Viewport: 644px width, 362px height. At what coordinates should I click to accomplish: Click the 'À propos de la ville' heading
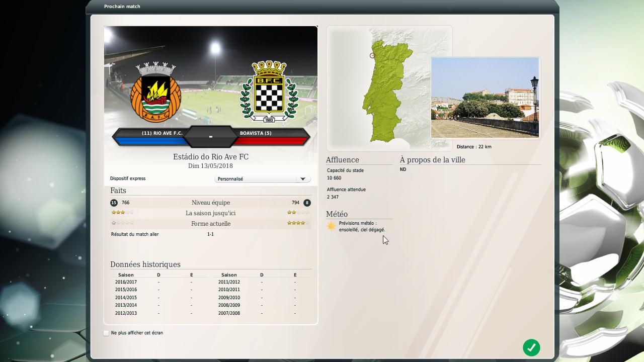(x=433, y=160)
